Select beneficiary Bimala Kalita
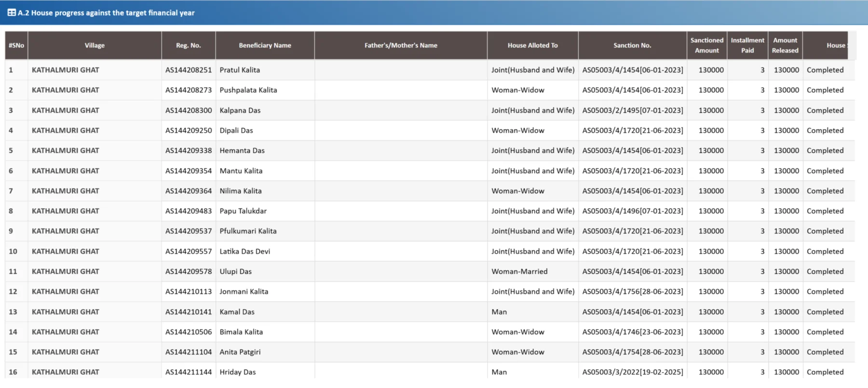The width and height of the screenshot is (868, 388). coord(241,332)
